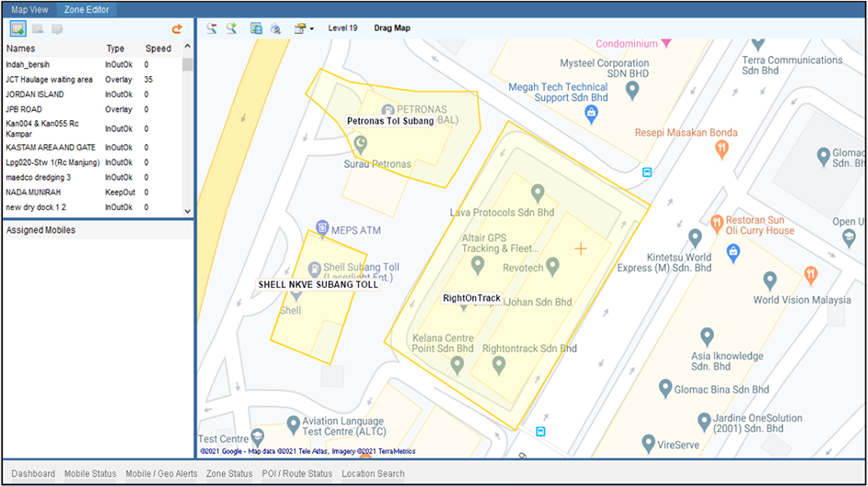Click the orange crosshair marker on map
The width and height of the screenshot is (868, 486).
(580, 249)
